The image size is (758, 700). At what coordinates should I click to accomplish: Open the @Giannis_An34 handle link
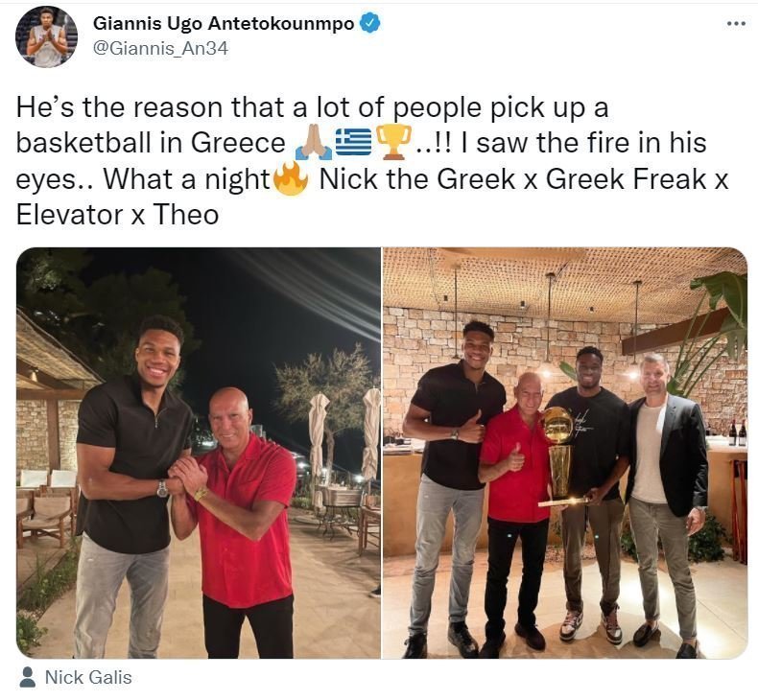tap(160, 49)
